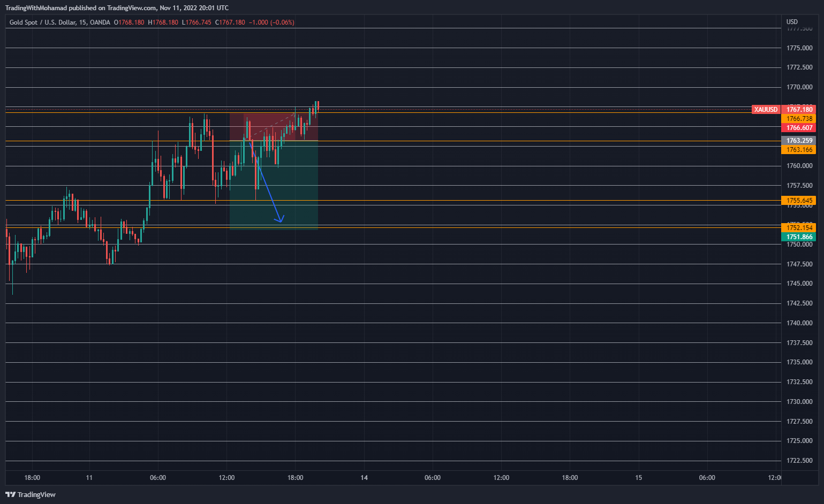Viewport: 824px width, 504px height.
Task: Click the 1730.000 price axis label
Action: 799,402
